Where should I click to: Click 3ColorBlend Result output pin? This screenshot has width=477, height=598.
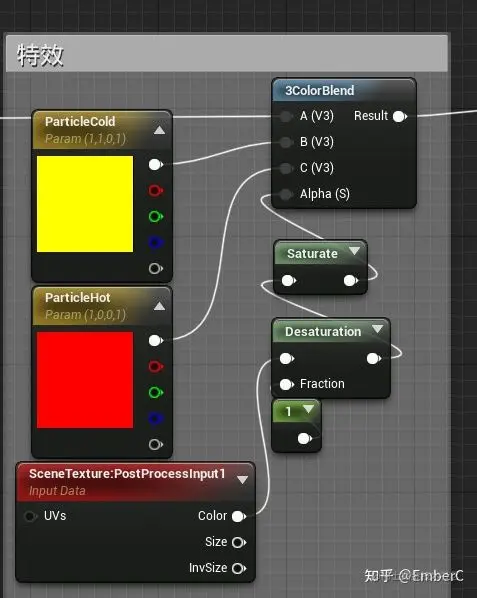click(400, 116)
